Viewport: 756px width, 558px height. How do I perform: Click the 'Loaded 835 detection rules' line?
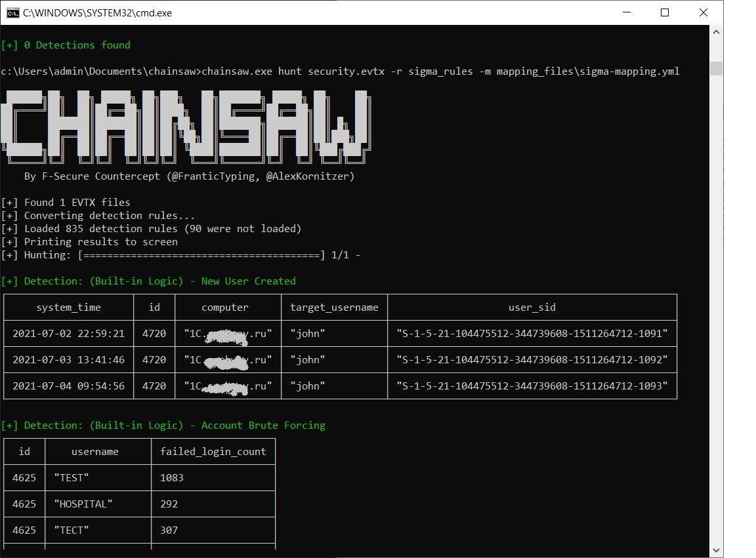[x=152, y=228]
